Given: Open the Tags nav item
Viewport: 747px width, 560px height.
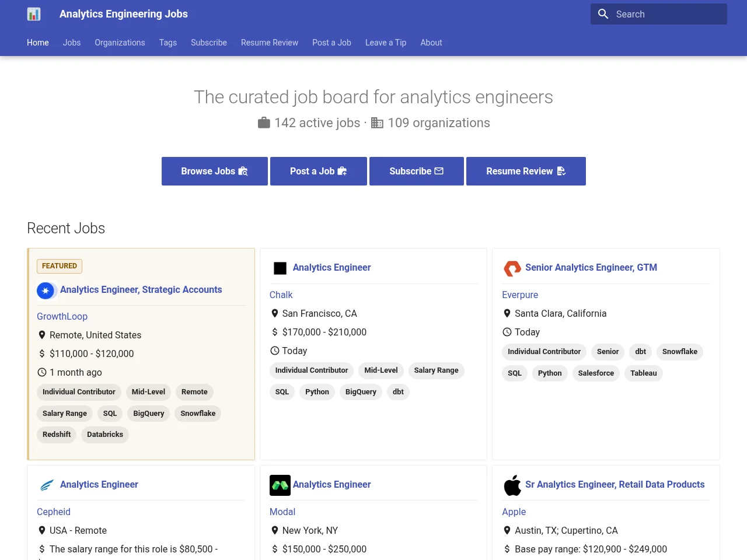Looking at the screenshot, I should [x=168, y=43].
